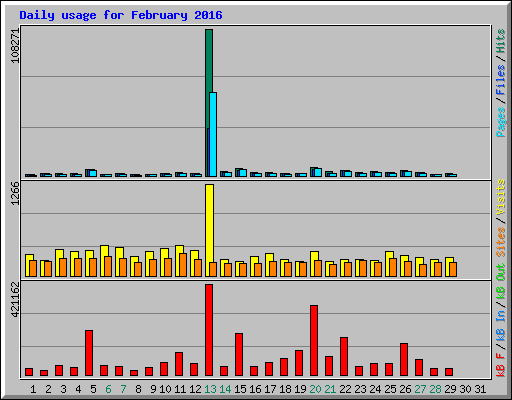Image resolution: width=512 pixels, height=400 pixels.
Task: Click day label 1 on the x-axis
Action: click(33, 389)
